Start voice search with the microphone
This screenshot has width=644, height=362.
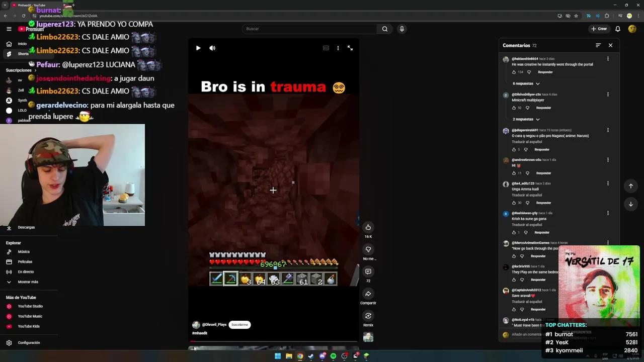click(x=402, y=29)
